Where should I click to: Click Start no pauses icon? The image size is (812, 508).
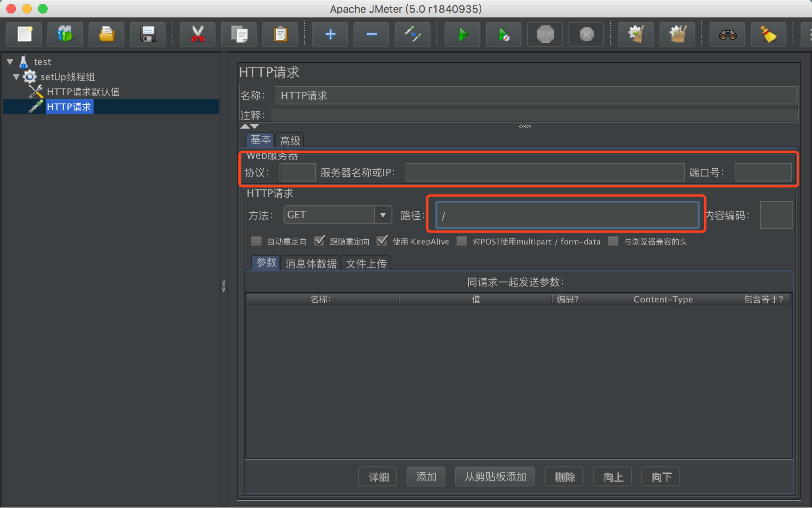[504, 34]
